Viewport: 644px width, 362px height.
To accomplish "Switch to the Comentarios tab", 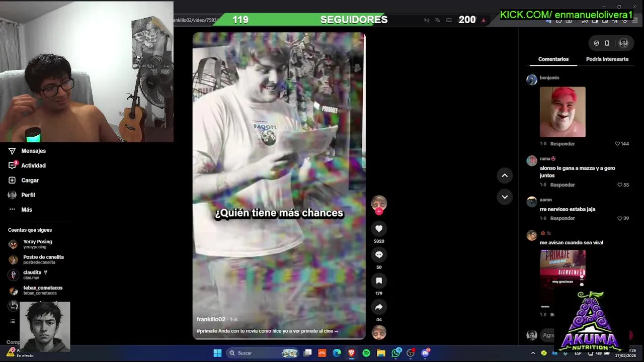I will [553, 59].
